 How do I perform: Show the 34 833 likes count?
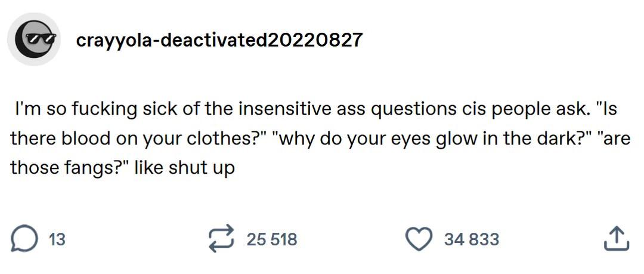coord(471,240)
